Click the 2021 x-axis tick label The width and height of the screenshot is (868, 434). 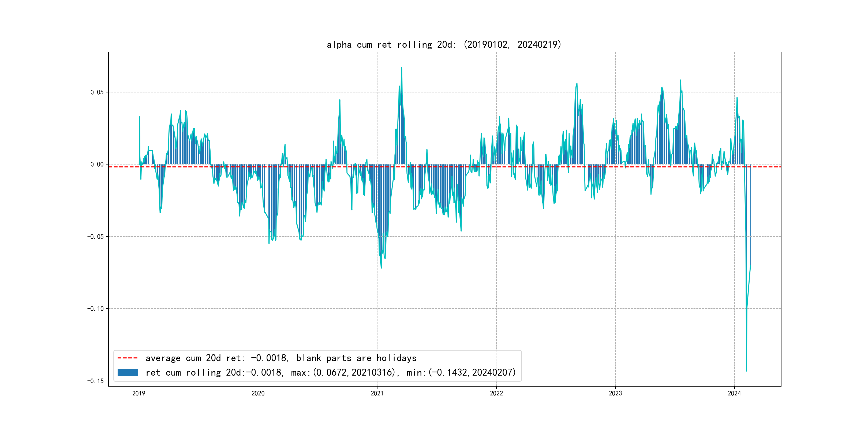(x=377, y=393)
